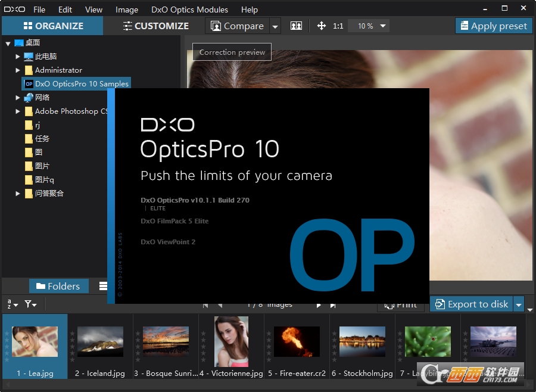Go to next image arrow
Viewport: 536px width, 392px height.
[319, 306]
